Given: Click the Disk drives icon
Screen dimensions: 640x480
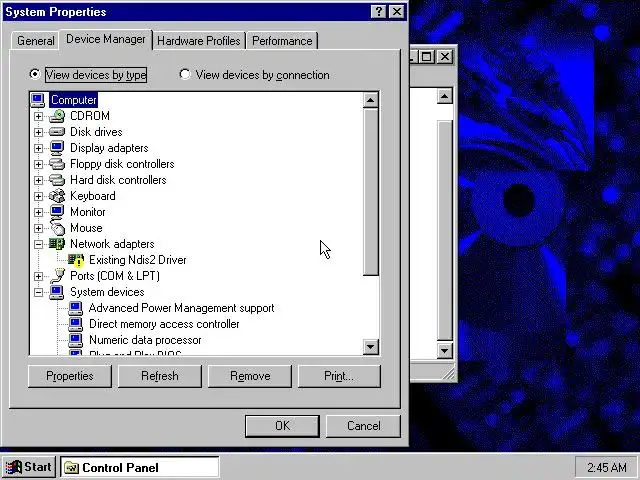Looking at the screenshot, I should (57, 132).
